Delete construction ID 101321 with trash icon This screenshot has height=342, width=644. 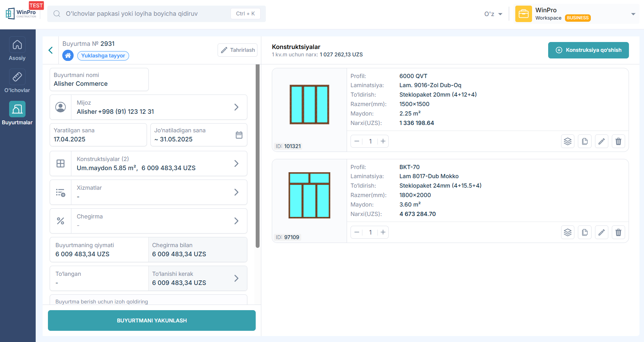pos(618,141)
